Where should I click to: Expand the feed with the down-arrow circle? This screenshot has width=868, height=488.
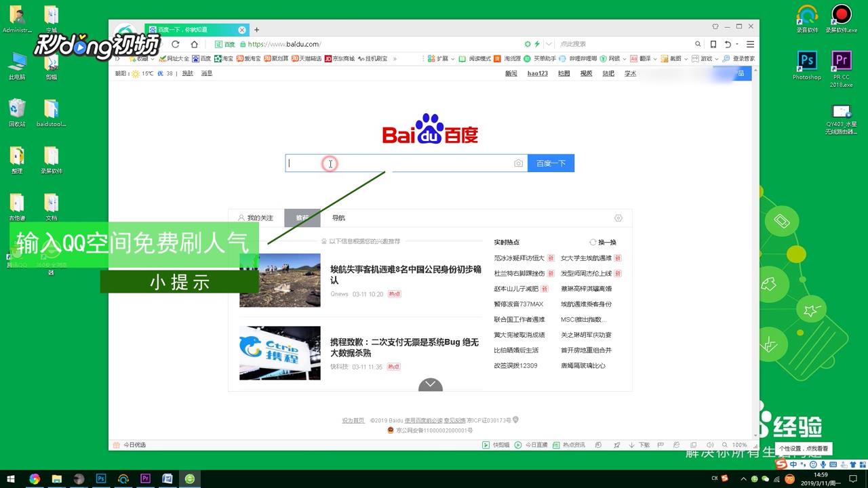pyautogui.click(x=430, y=385)
